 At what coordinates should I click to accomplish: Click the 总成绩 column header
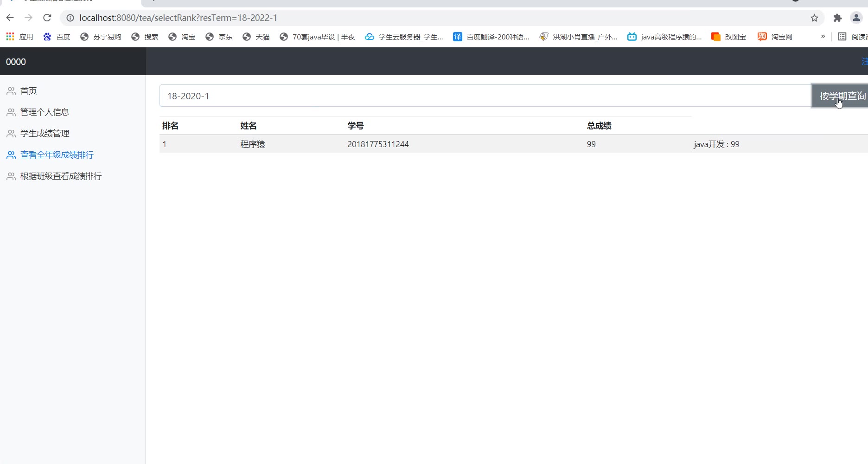pos(599,126)
